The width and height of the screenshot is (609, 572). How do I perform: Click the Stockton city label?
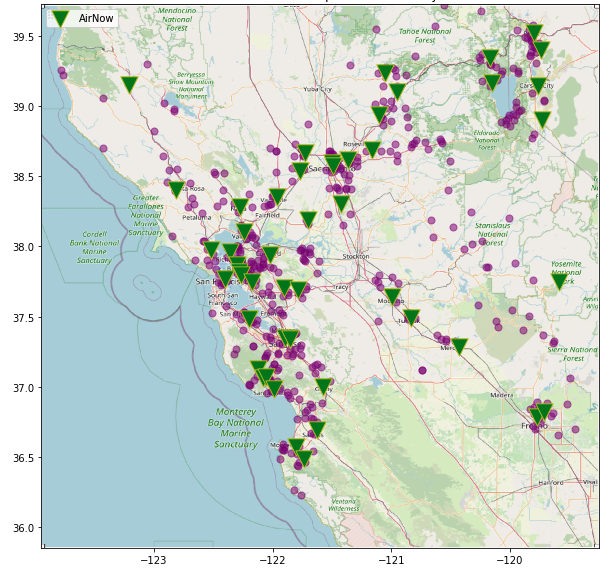[x=356, y=257]
